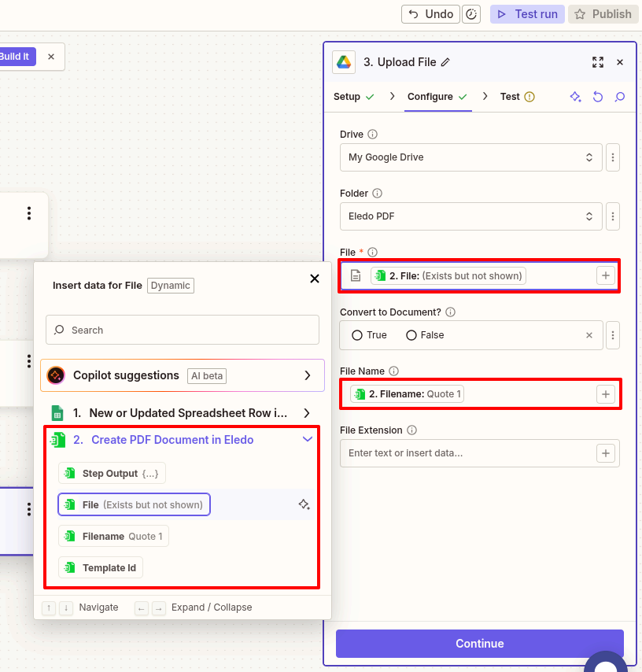Click the Search field in the insert data panel
Image resolution: width=642 pixels, height=672 pixels.
(x=182, y=330)
